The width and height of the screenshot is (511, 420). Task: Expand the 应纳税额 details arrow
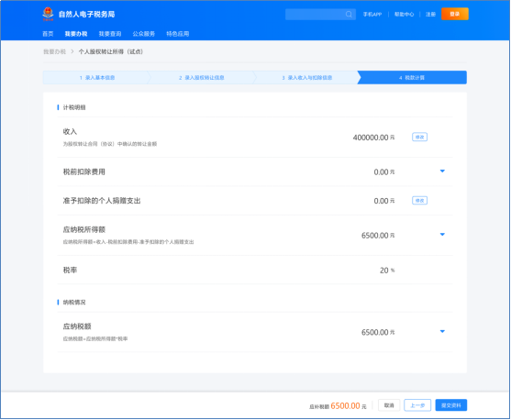442,331
